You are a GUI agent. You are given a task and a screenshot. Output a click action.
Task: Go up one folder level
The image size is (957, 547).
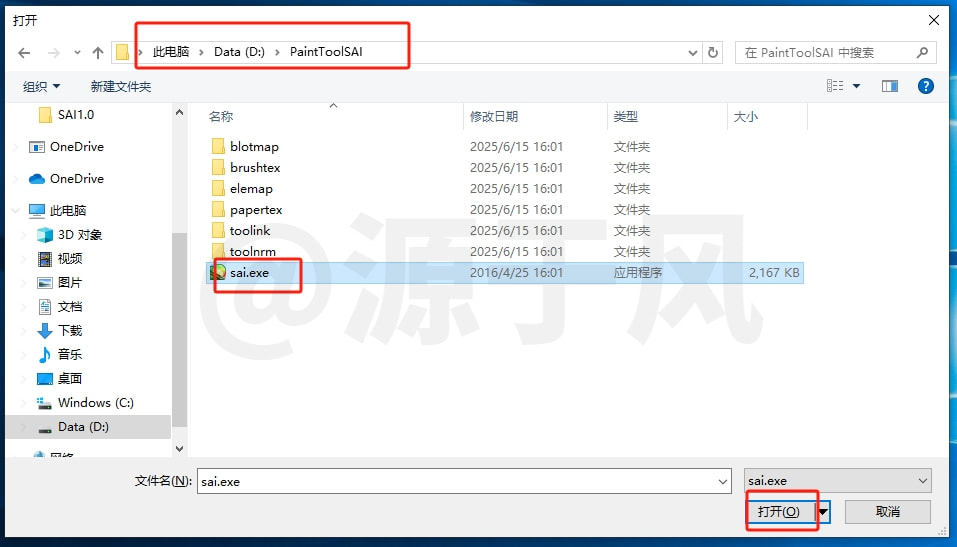[98, 53]
